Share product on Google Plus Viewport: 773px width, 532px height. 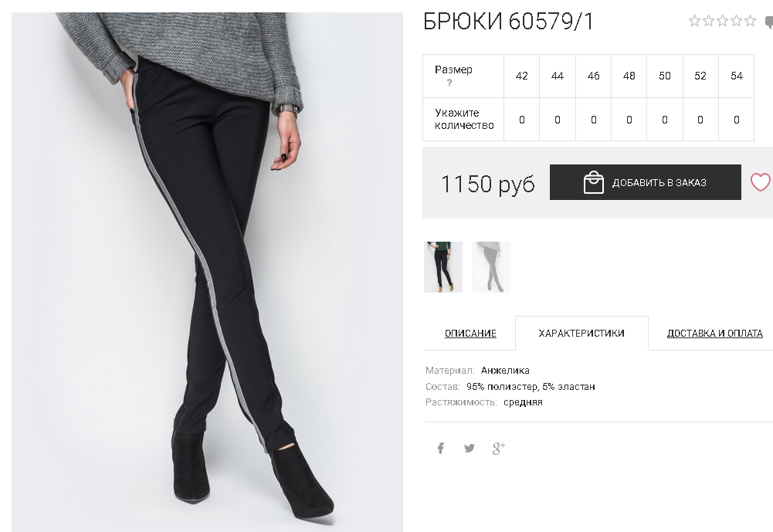[x=498, y=448]
